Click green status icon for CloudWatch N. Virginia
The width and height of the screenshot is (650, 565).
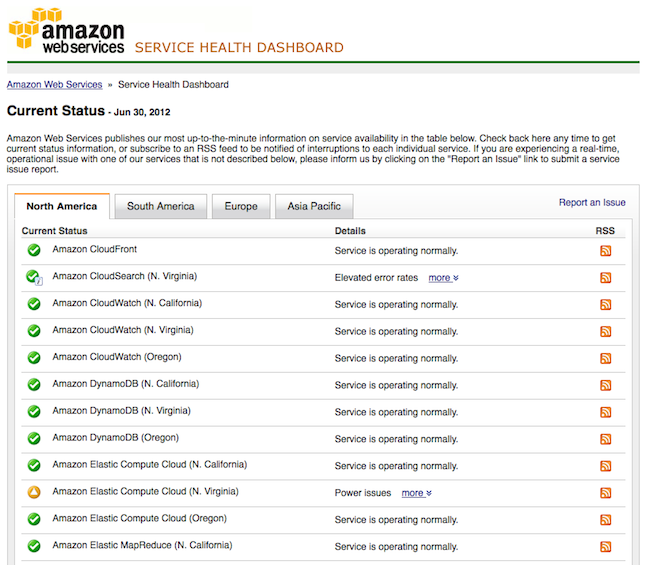point(34,331)
